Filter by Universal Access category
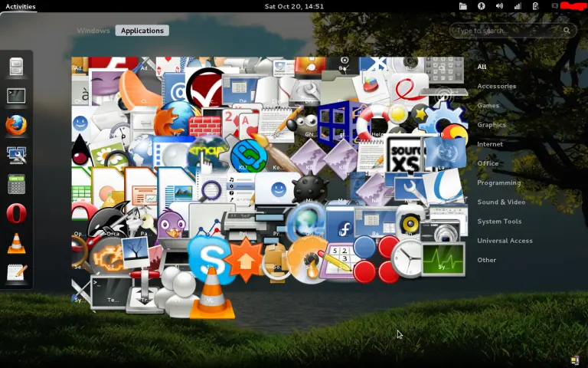This screenshot has height=368, width=588. (x=505, y=241)
